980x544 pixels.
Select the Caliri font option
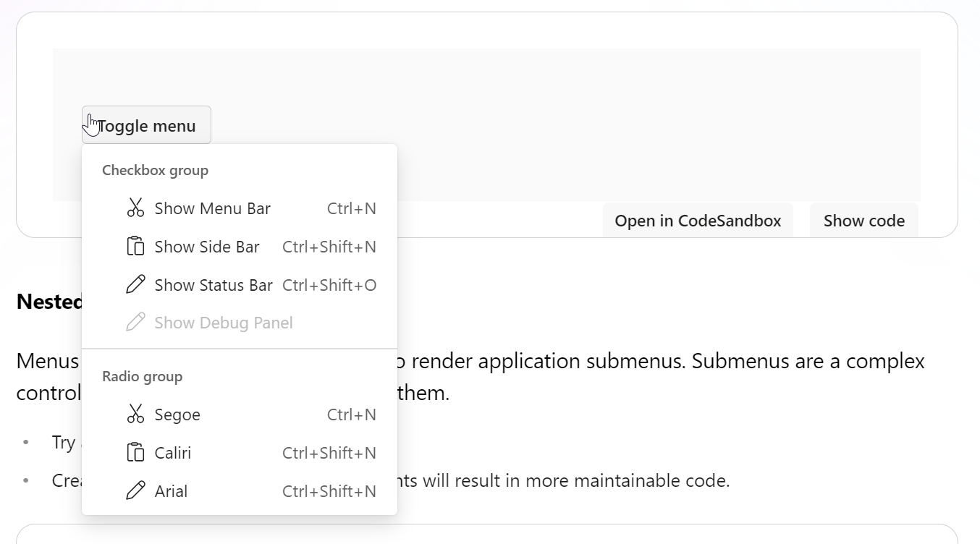[x=172, y=452]
